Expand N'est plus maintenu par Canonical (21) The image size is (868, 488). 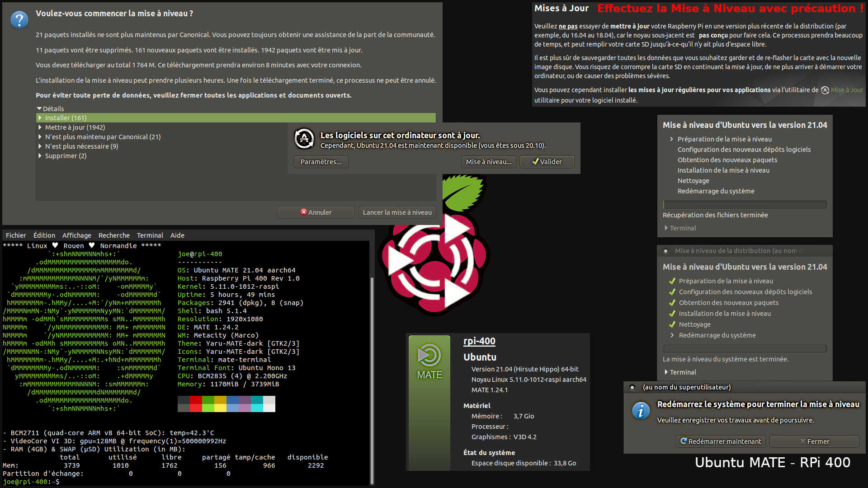40,137
